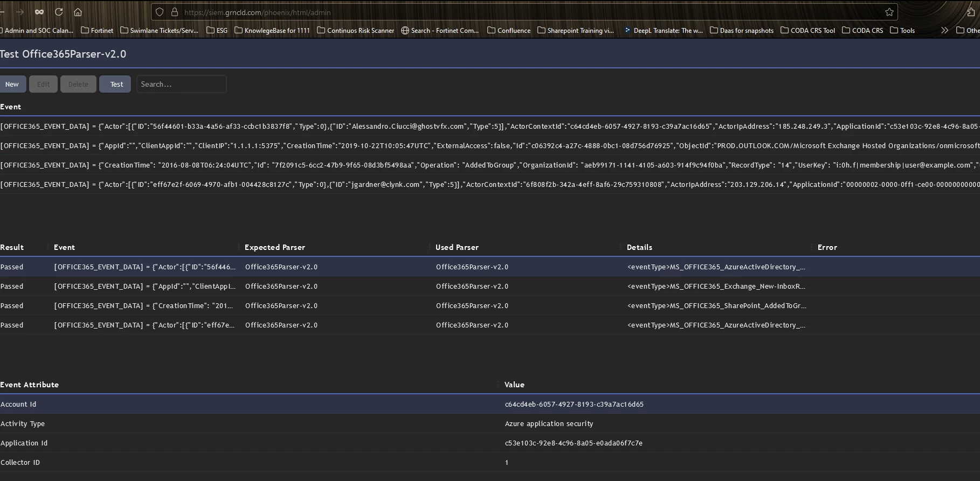Screen dimensions: 980x481
Task: Sort by the Result column header
Action: click(x=12, y=247)
